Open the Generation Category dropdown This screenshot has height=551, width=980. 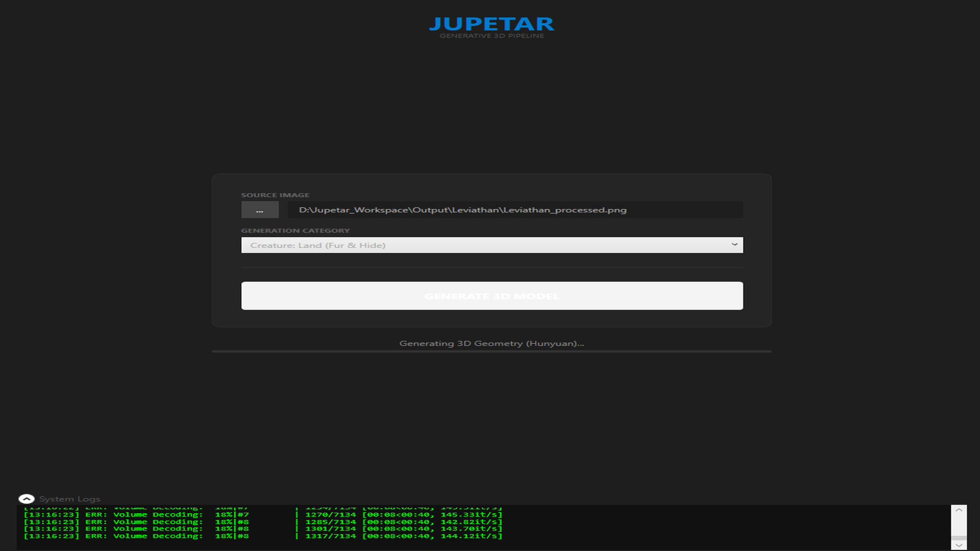[x=492, y=245]
